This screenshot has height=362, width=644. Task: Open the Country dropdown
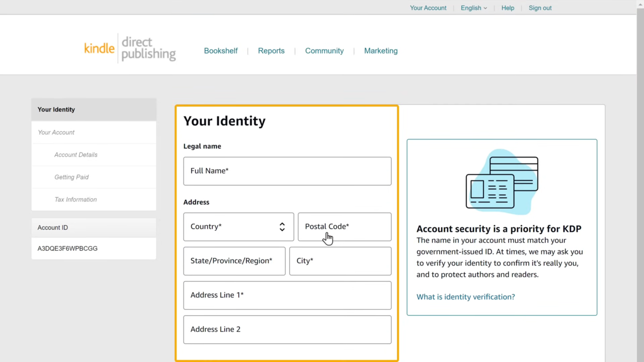point(238,227)
